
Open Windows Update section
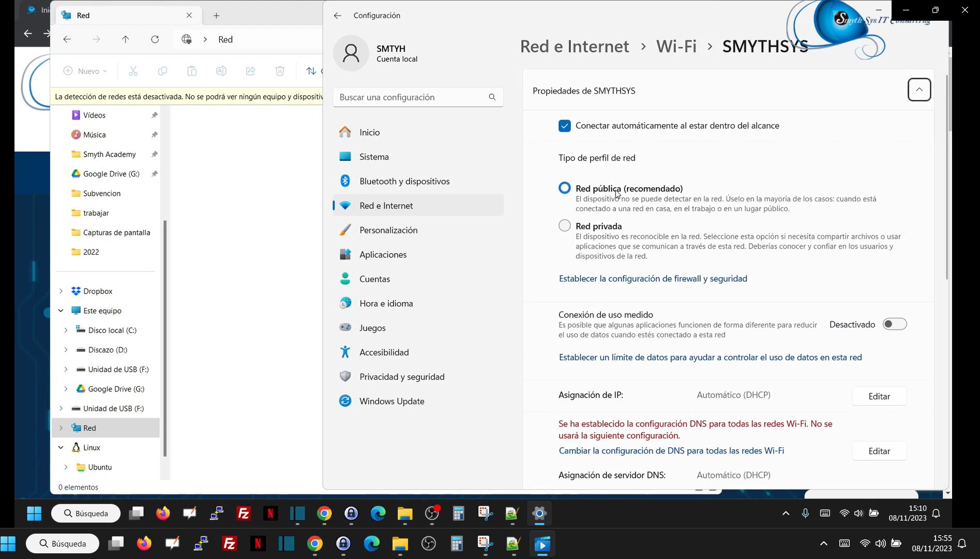tap(391, 401)
